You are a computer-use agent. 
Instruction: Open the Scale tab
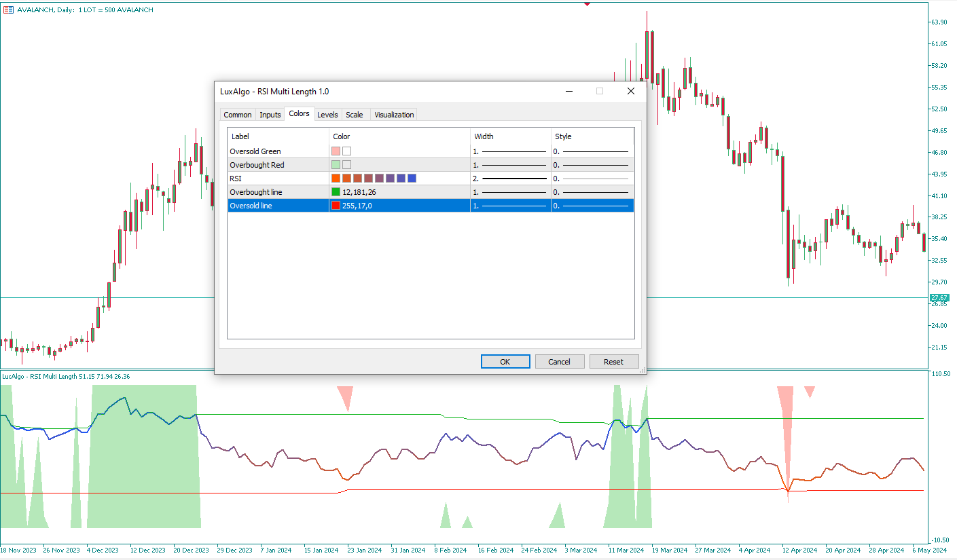tap(354, 115)
